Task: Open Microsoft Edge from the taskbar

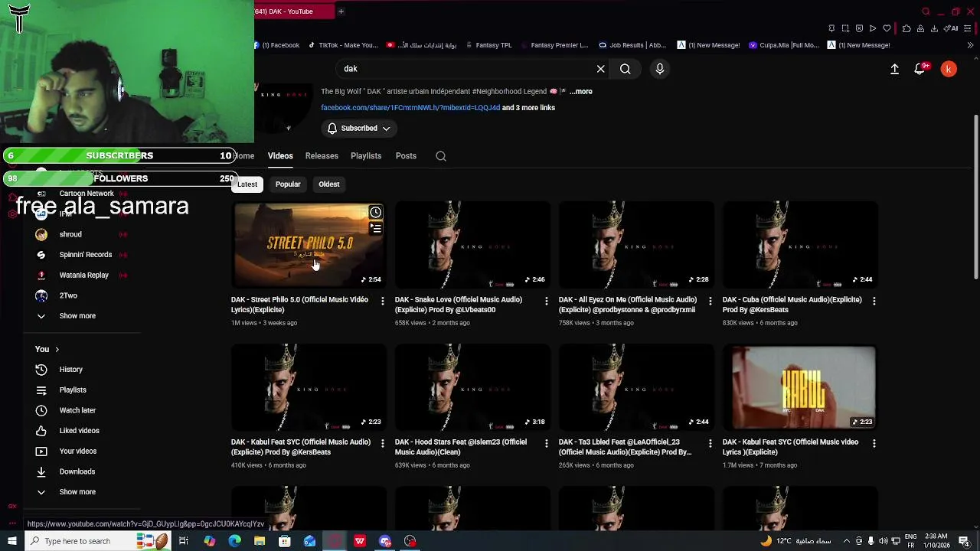Action: 234,541
